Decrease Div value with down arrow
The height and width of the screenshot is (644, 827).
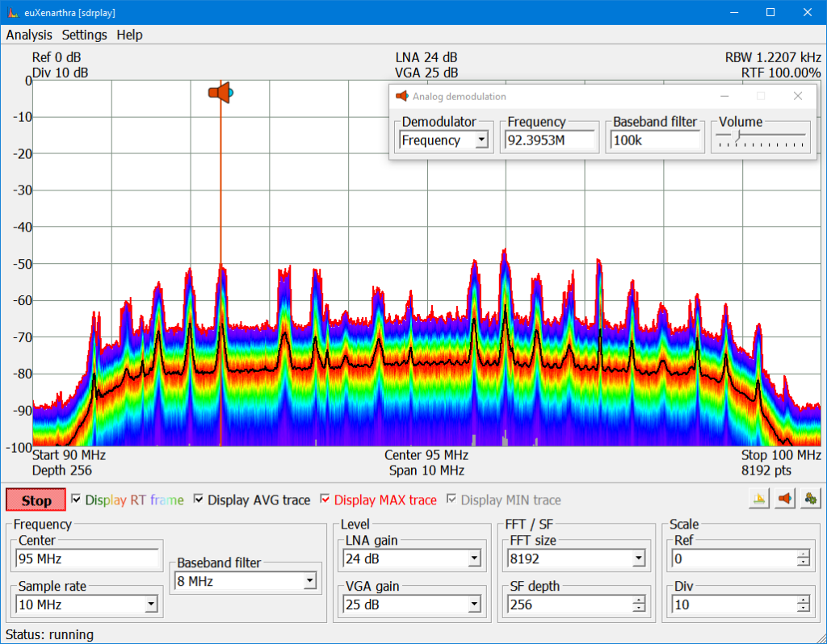pyautogui.click(x=804, y=608)
